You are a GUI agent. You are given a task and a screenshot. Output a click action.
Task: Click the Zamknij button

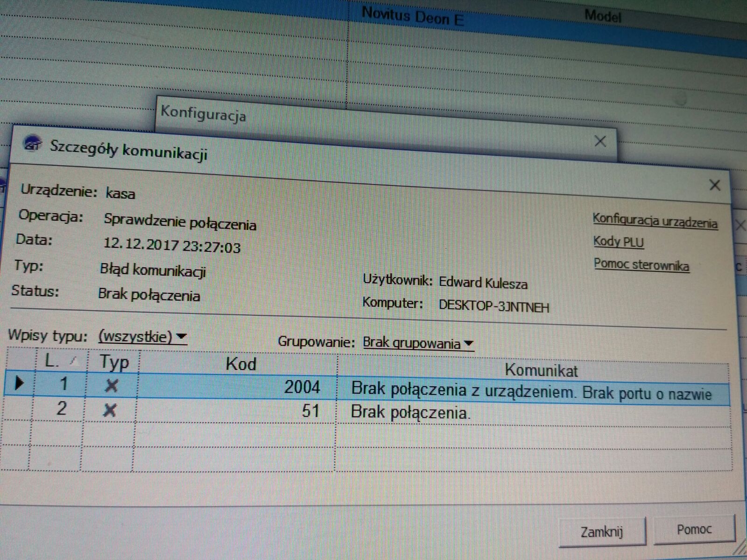602,532
